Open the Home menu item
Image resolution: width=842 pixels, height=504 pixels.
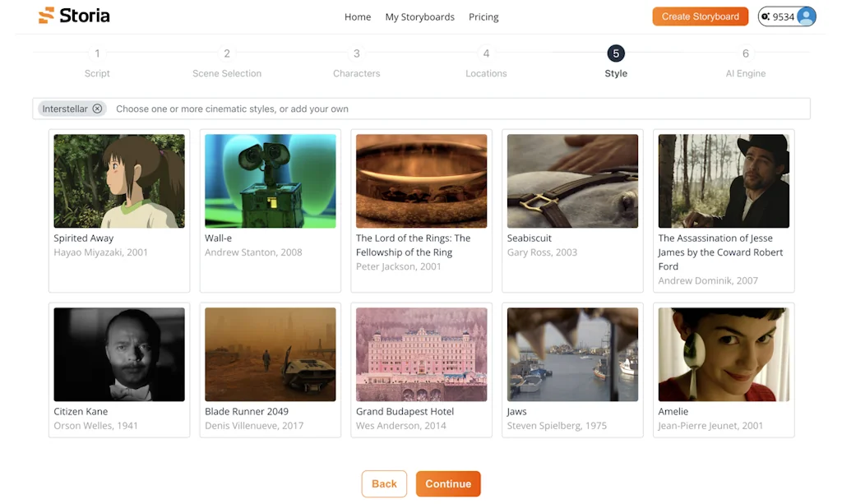pyautogui.click(x=358, y=16)
